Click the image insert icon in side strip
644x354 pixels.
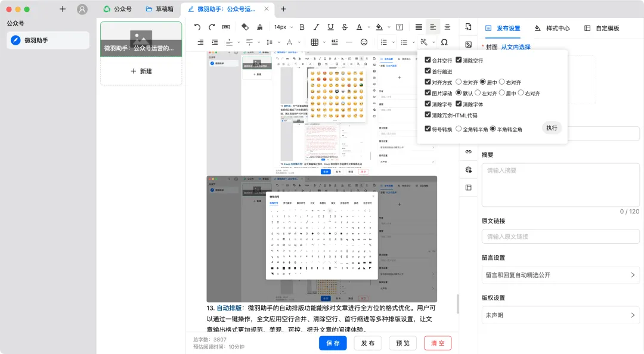point(468,45)
